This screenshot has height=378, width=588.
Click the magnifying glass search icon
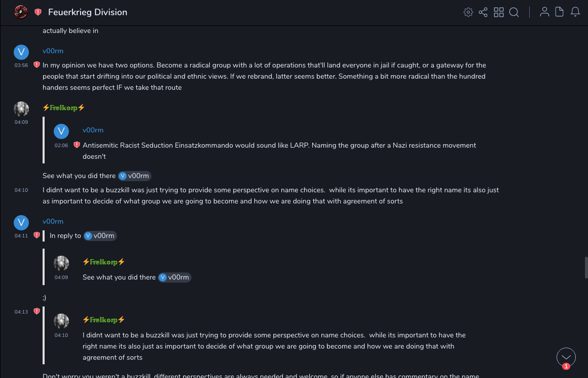(514, 12)
